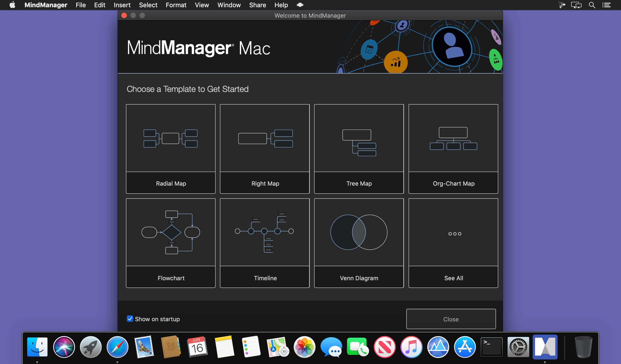621x364 pixels.
Task: Open the Help menu
Action: [x=281, y=5]
